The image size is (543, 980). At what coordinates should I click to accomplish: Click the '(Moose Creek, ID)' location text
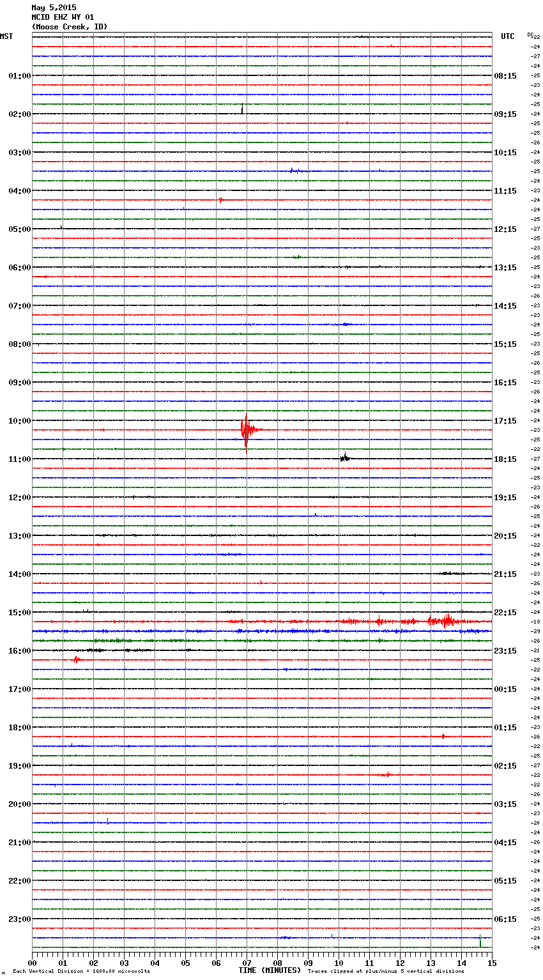coord(69,27)
